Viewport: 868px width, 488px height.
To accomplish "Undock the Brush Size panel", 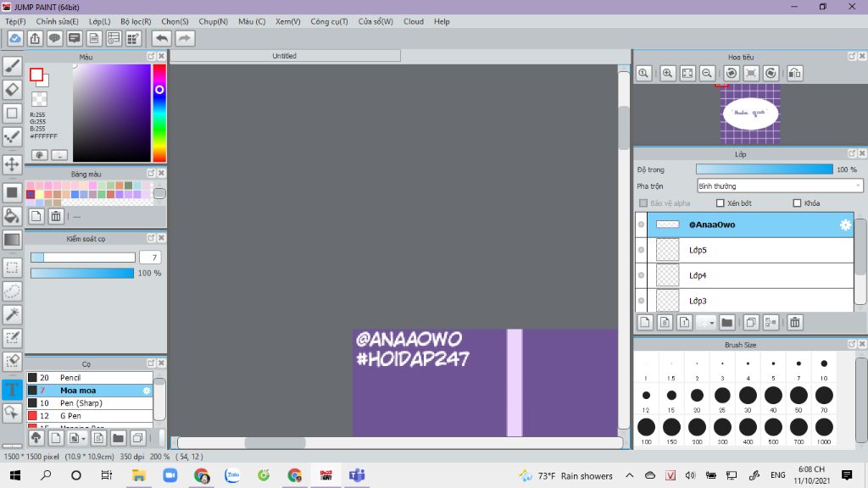I will (x=852, y=344).
